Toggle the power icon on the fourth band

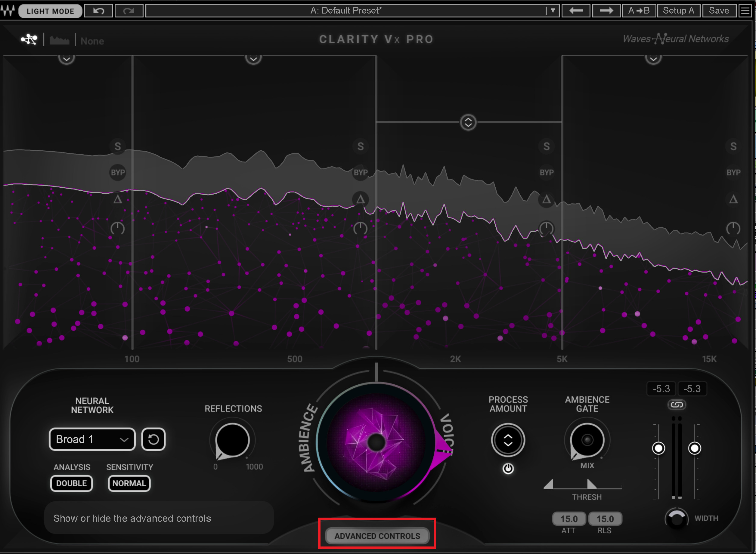pos(733,228)
